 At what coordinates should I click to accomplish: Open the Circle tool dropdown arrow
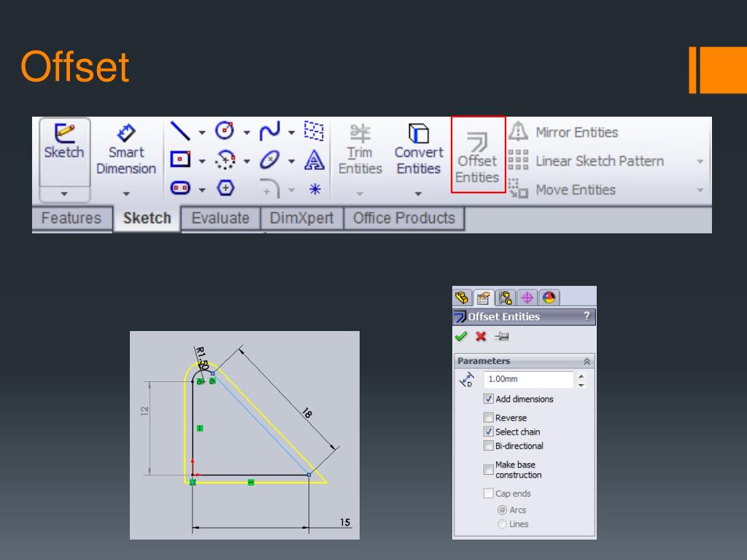247,133
